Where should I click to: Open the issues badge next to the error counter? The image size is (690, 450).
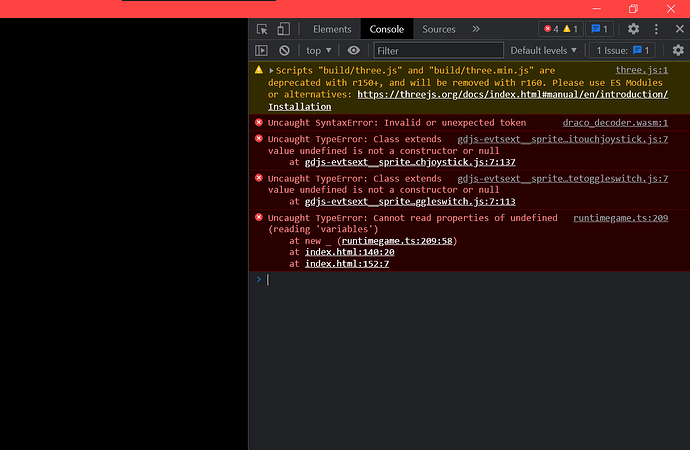(599, 29)
